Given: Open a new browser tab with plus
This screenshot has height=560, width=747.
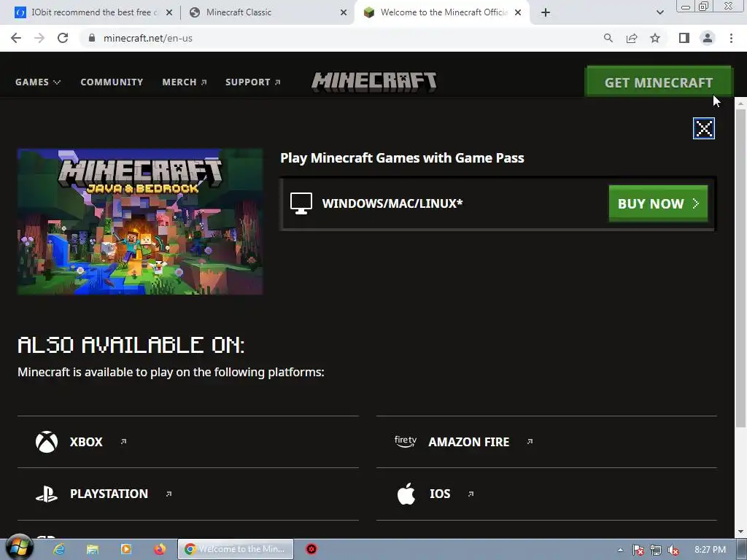Looking at the screenshot, I should click(x=546, y=12).
